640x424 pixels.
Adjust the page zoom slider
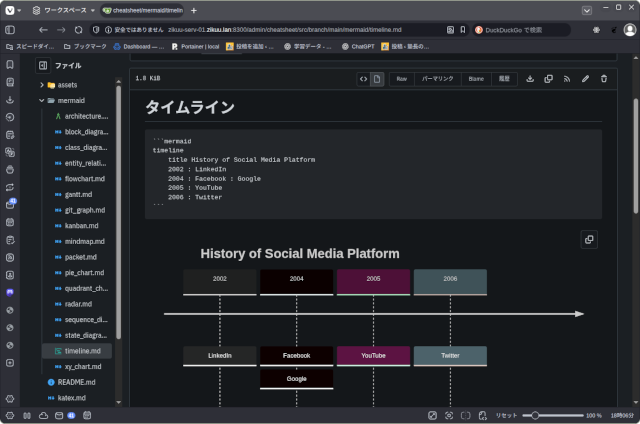(x=537, y=415)
